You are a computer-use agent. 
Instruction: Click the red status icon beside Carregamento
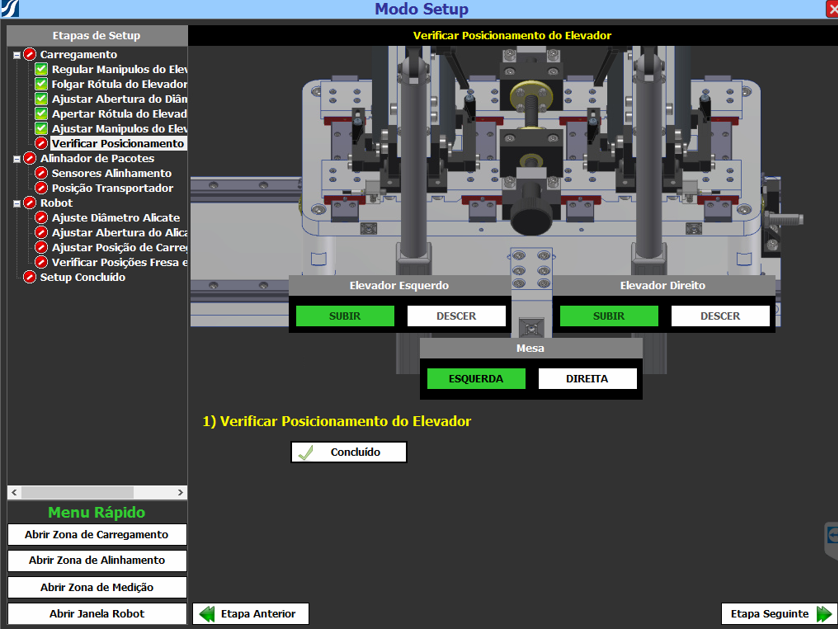(30, 55)
